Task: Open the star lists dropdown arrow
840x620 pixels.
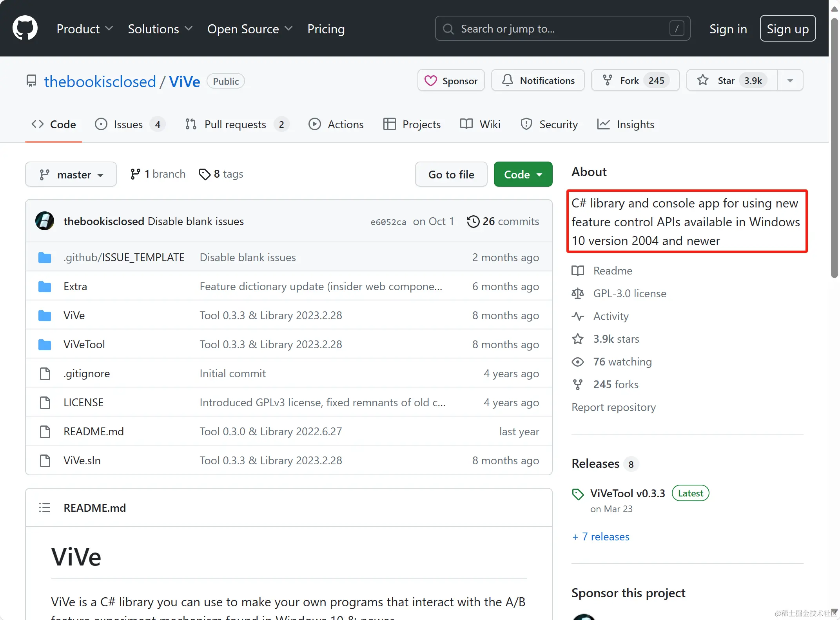Action: (790, 80)
